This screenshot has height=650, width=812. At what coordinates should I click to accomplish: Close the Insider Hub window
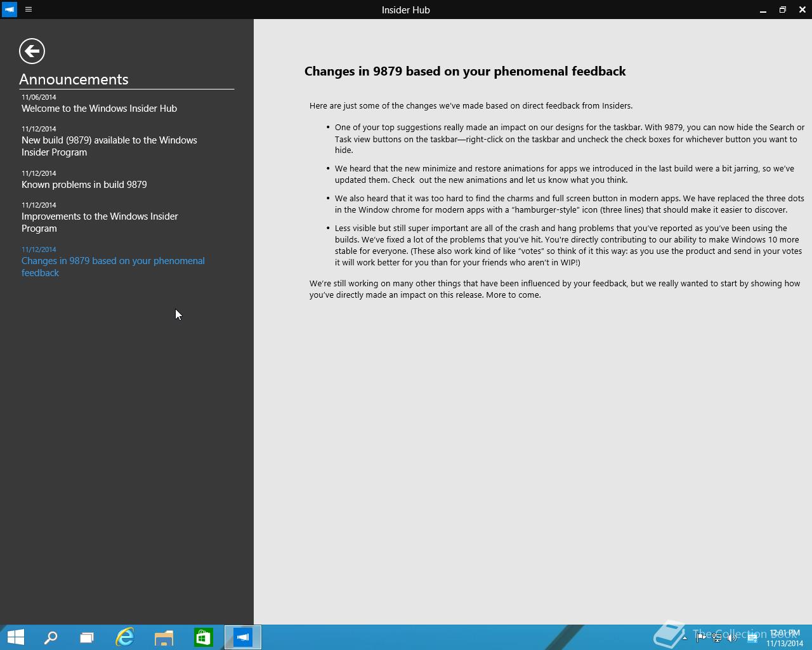tap(802, 10)
